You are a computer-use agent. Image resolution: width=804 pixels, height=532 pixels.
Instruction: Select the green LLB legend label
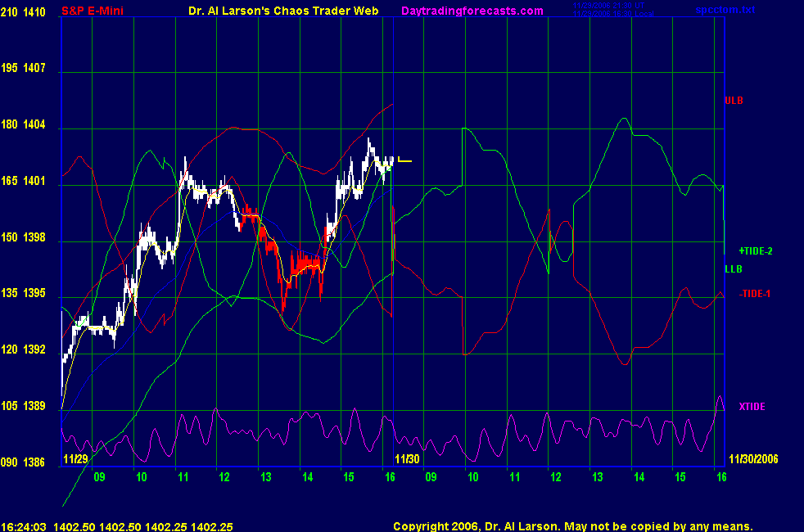(733, 269)
